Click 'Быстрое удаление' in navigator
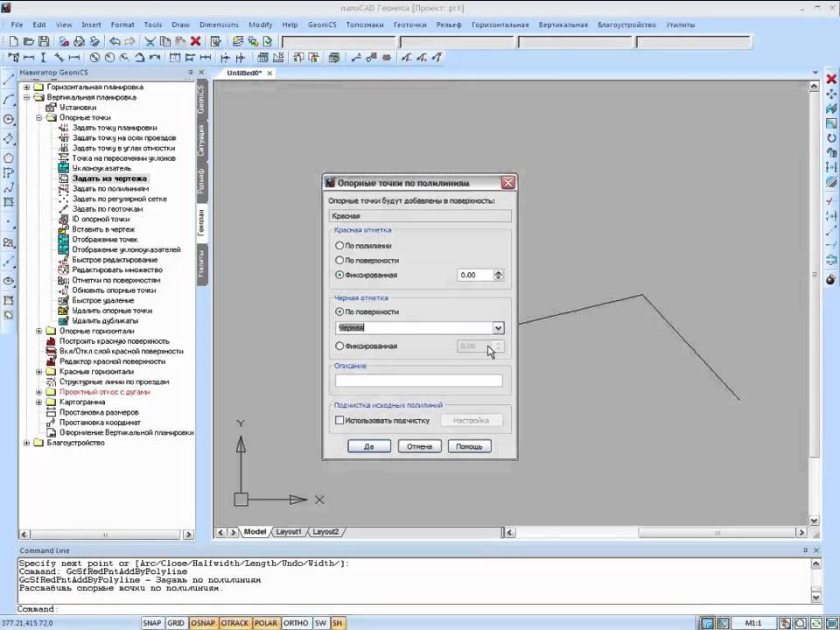This screenshot has height=630, width=840. tap(103, 300)
